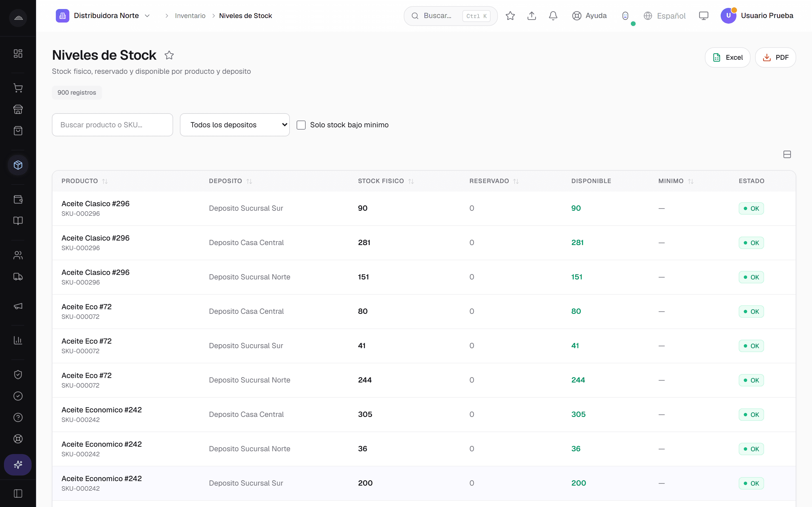Screen dimensions: 812x507
Task: Open Todos los depositos dropdown
Action: (235, 125)
